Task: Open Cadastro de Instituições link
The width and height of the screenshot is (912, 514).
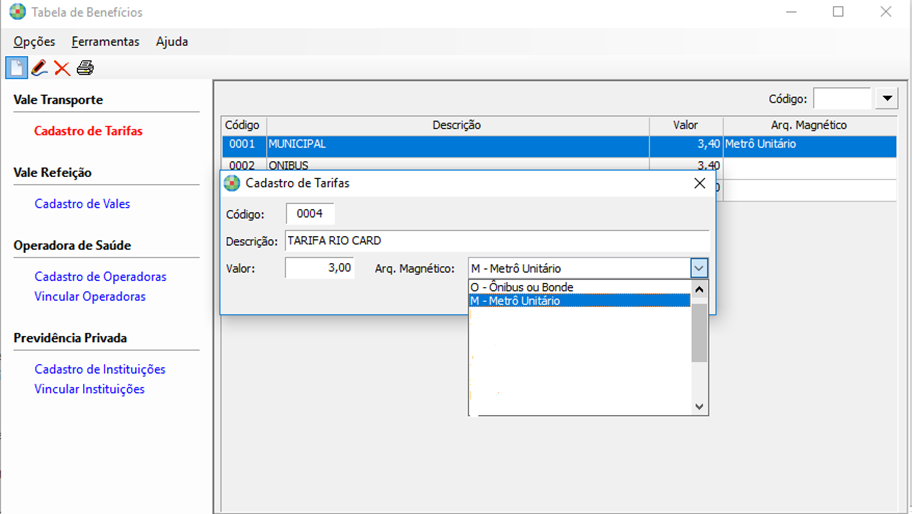Action: click(100, 370)
